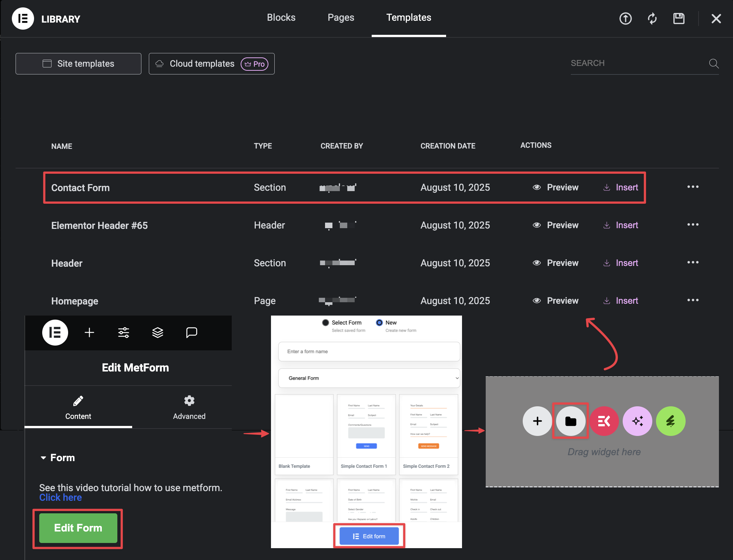Image resolution: width=733 pixels, height=560 pixels.
Task: Click download icon in Homepage row
Action: (607, 301)
